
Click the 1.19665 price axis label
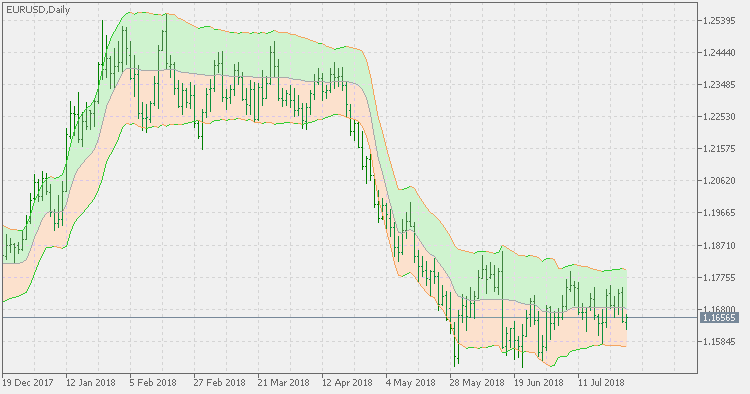(719, 213)
